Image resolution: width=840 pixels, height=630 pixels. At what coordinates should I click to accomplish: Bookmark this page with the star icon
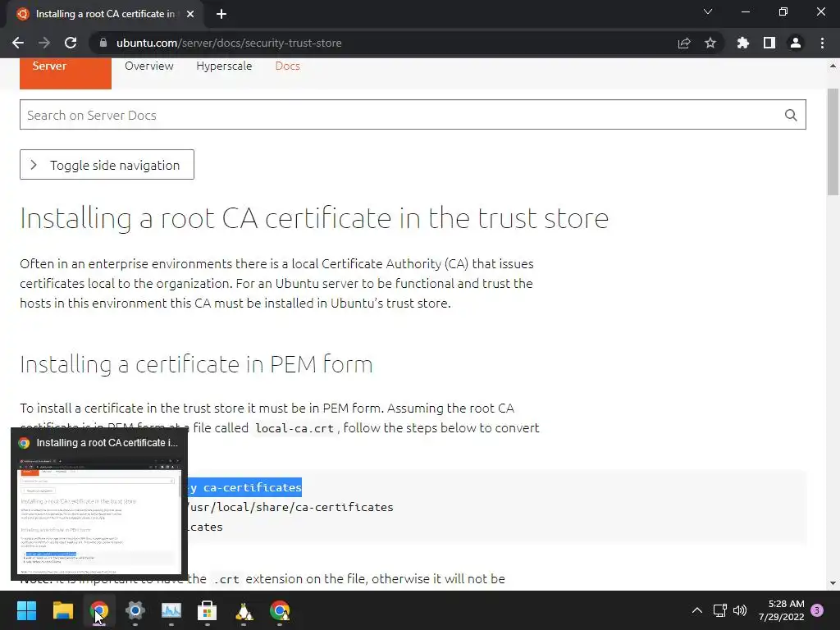pos(710,43)
